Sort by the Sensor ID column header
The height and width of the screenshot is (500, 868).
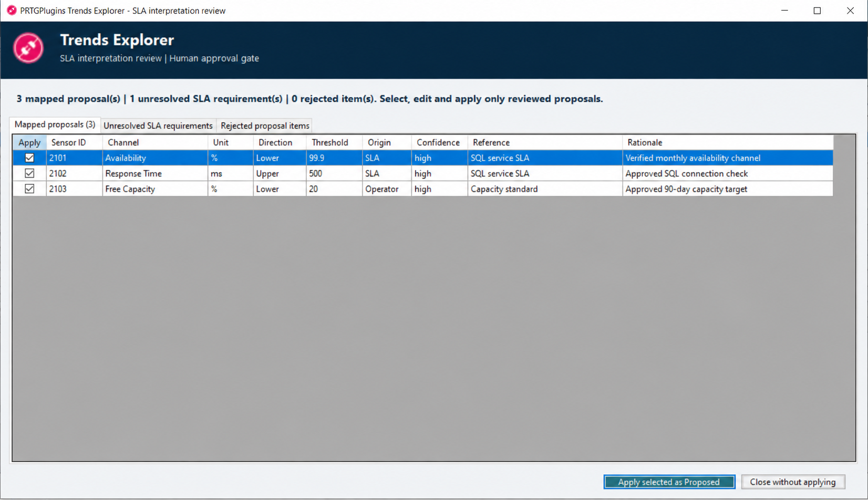point(74,142)
